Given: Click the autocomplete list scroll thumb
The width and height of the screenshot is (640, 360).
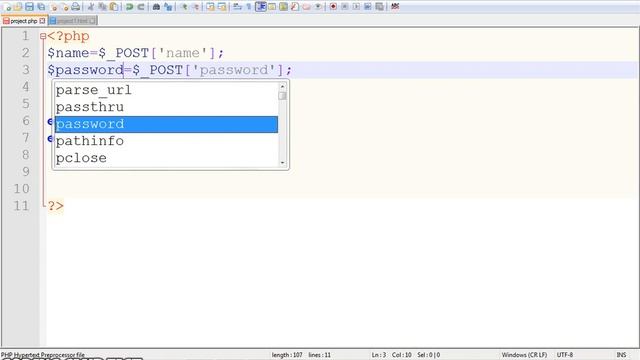Looking at the screenshot, I should pos(282,96).
